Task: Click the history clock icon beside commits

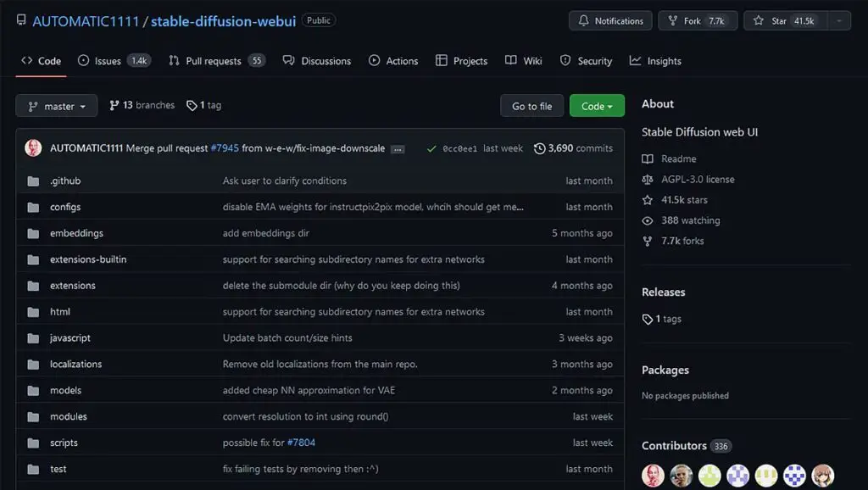Action: [x=539, y=148]
